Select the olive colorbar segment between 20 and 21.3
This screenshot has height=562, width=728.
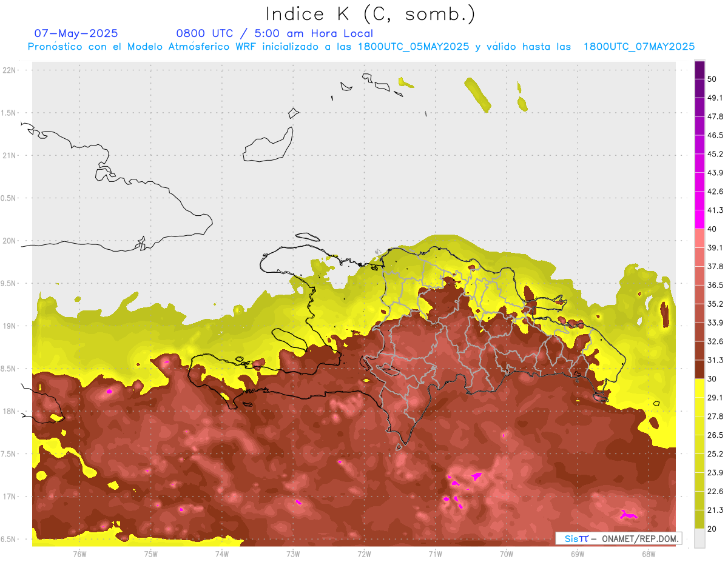[x=699, y=520]
